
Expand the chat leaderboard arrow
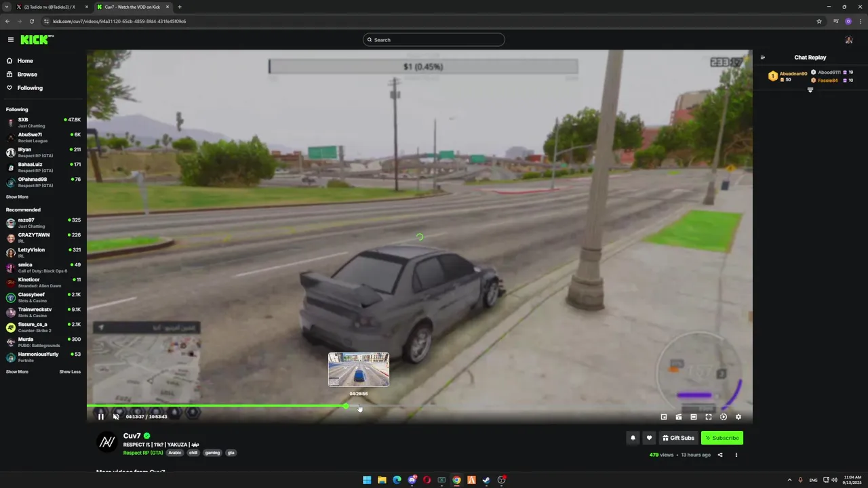point(810,90)
